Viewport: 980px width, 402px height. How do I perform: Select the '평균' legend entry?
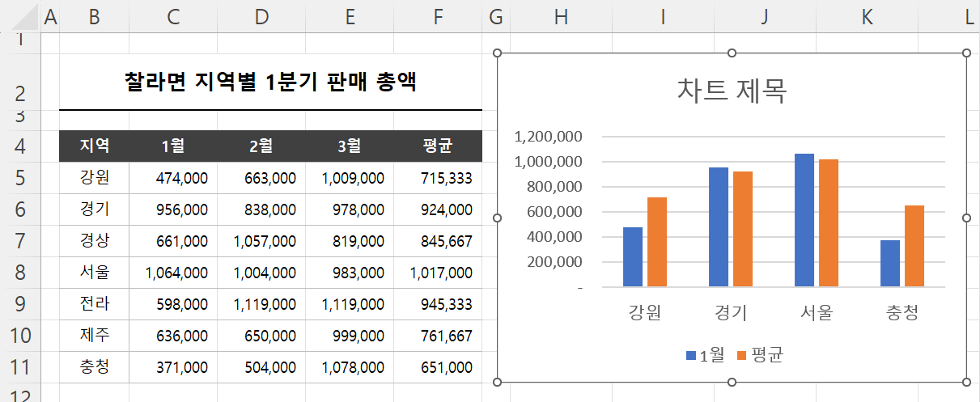(x=759, y=355)
